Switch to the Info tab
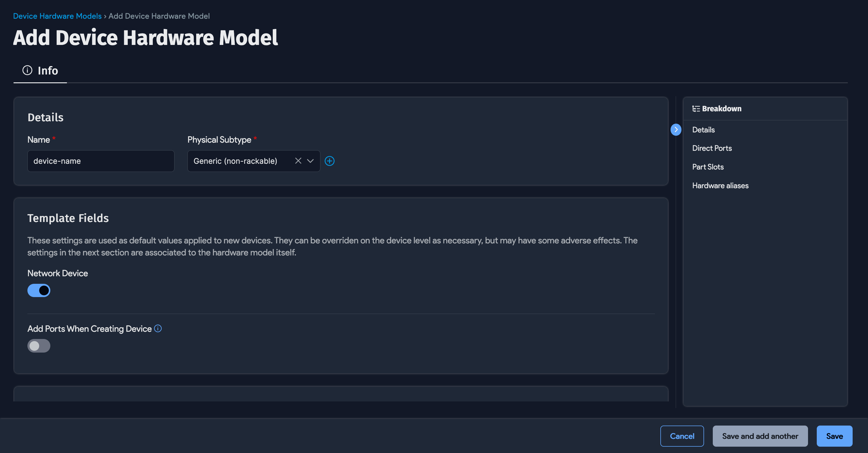This screenshot has height=453, width=868. (x=48, y=71)
